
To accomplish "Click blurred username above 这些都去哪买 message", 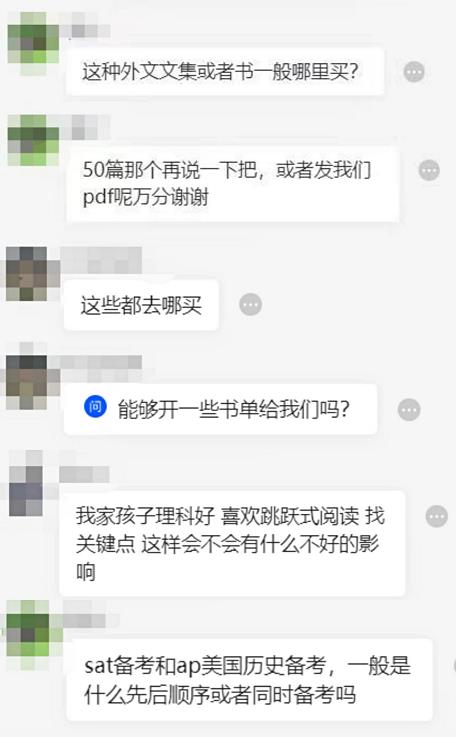I will coord(101,260).
